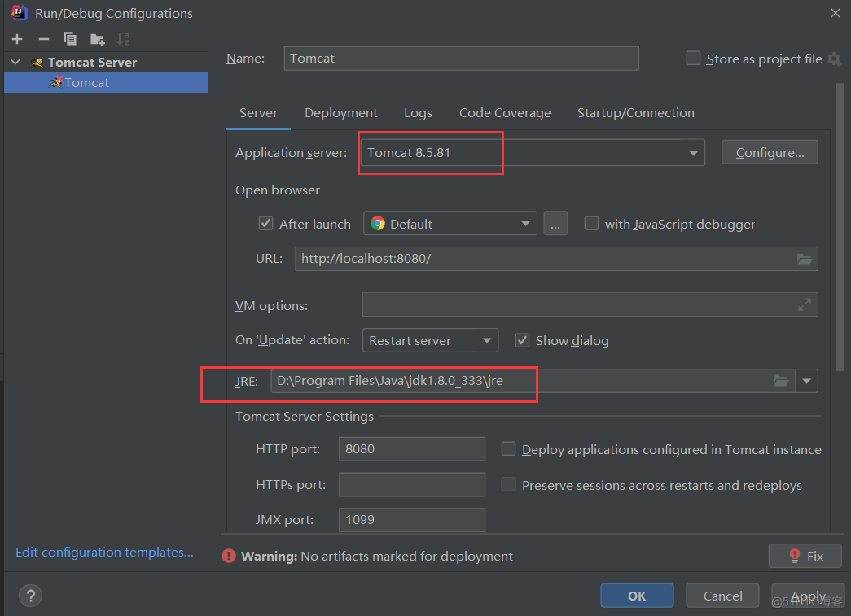The width and height of the screenshot is (851, 616).
Task: Select the Tomcat configuration in the tree
Action: tap(106, 82)
